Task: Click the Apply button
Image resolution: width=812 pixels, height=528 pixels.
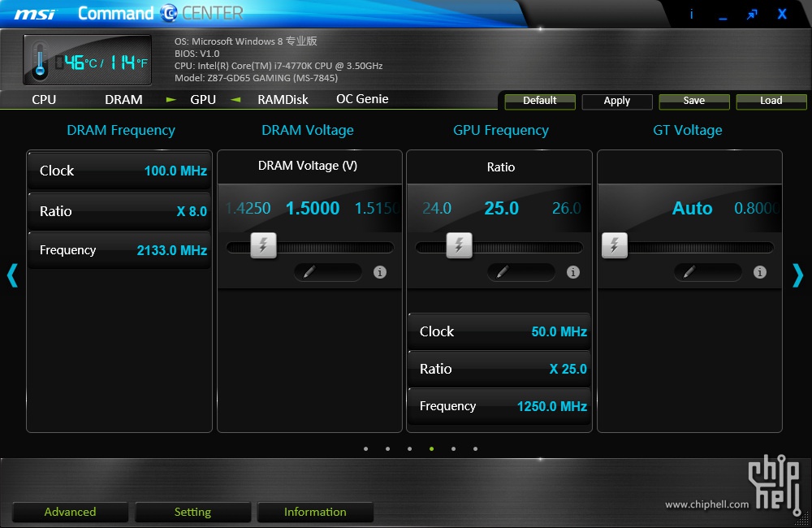Action: (617, 101)
